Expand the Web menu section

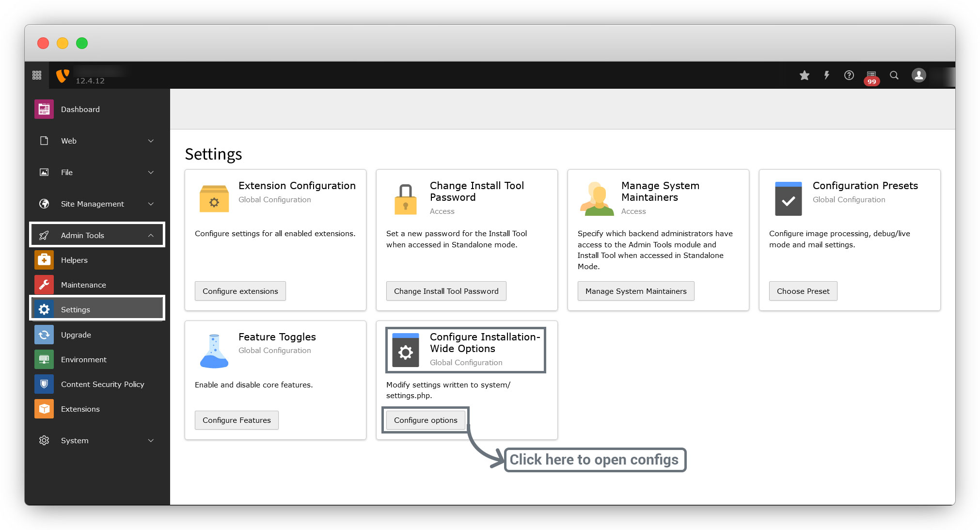click(x=97, y=141)
